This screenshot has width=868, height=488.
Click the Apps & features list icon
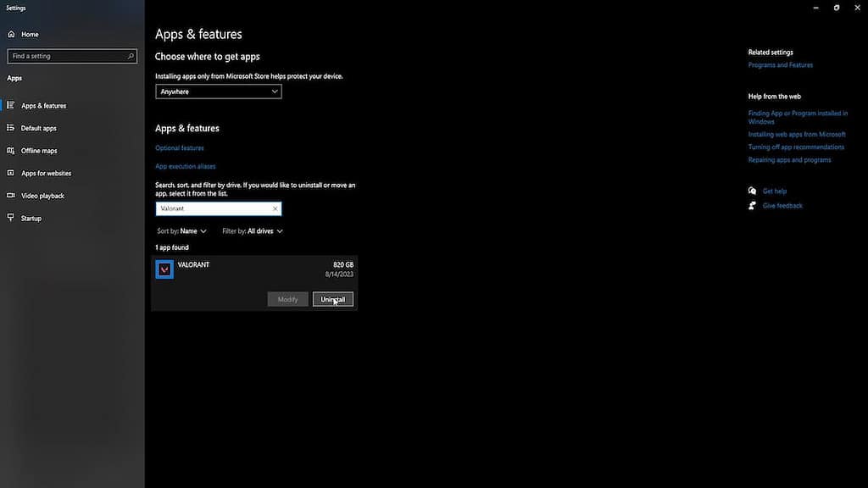(10, 105)
